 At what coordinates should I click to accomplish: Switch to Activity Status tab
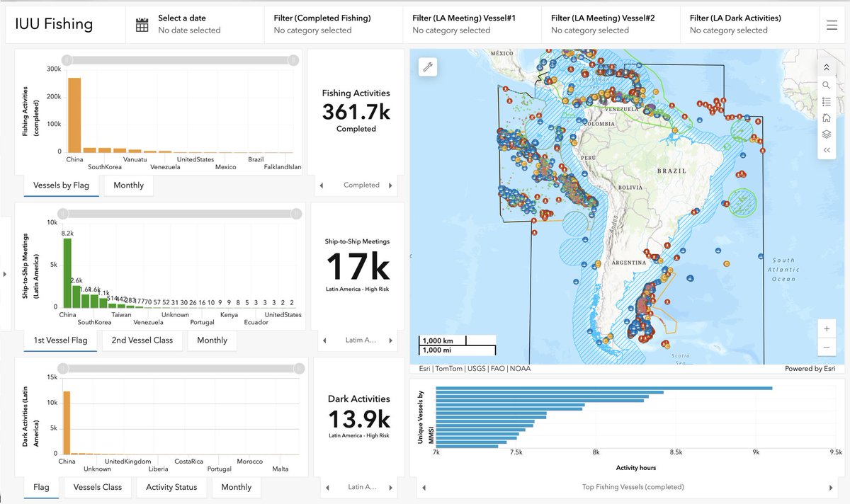[171, 487]
